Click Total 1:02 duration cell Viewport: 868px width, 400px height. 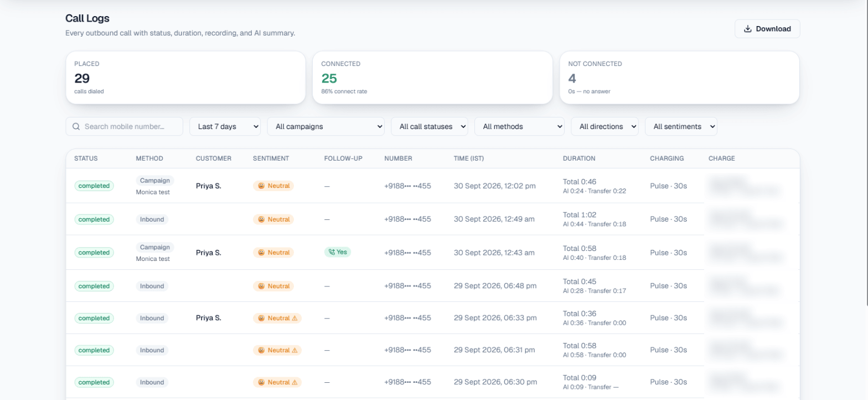click(595, 219)
